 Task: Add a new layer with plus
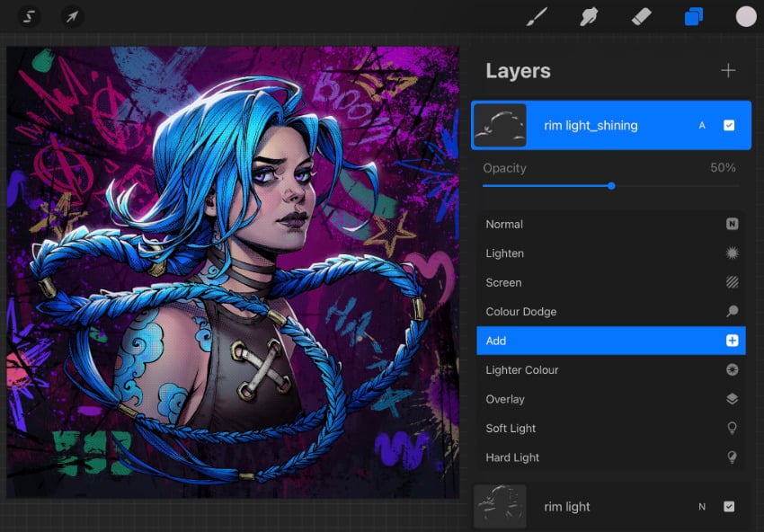[728, 71]
